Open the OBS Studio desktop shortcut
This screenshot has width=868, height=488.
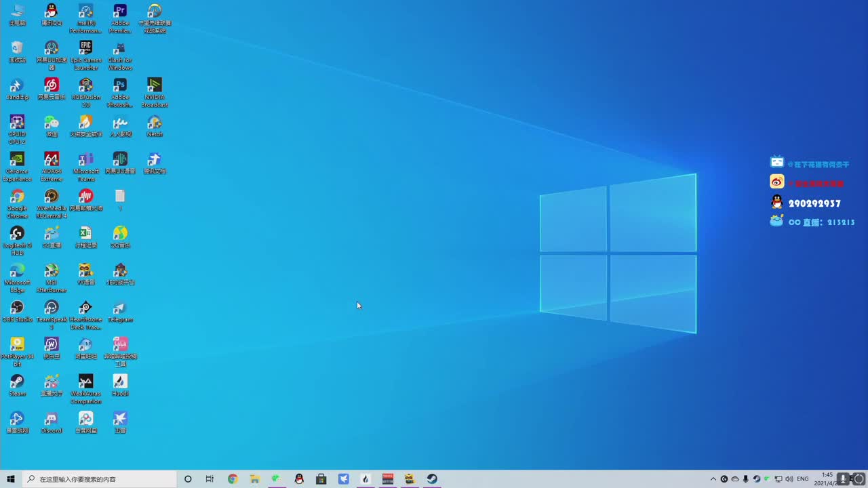[x=17, y=311]
